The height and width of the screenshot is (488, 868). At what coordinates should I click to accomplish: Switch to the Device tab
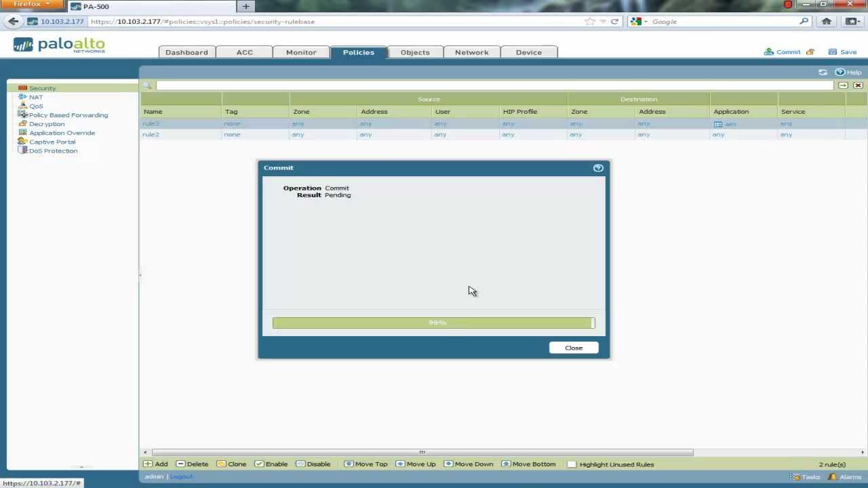tap(529, 52)
